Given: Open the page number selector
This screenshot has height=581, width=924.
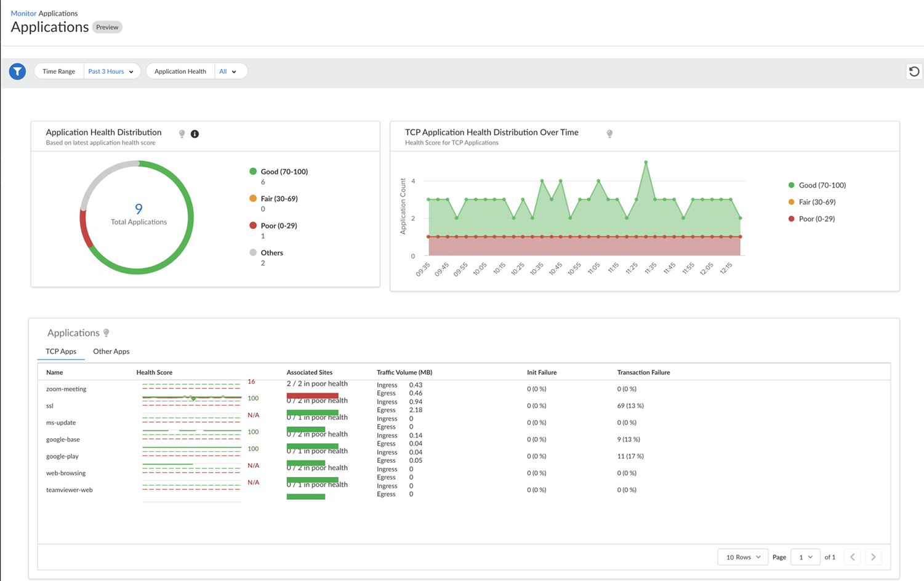Looking at the screenshot, I should [x=805, y=557].
